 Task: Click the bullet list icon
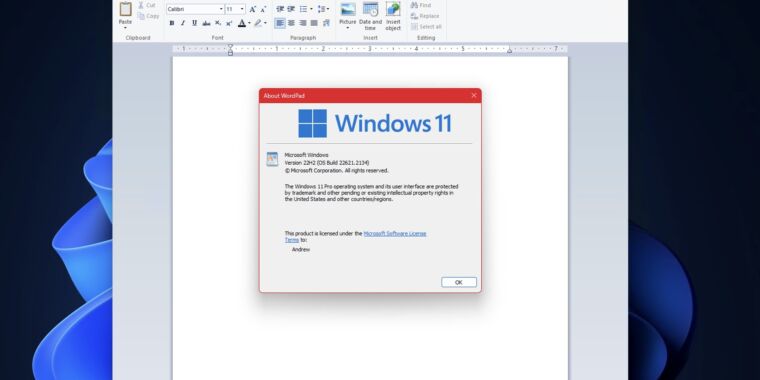pos(303,9)
